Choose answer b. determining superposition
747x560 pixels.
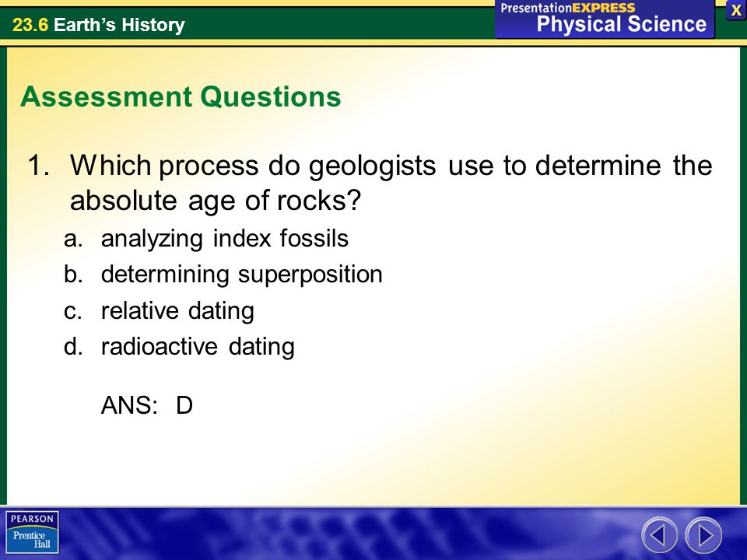click(223, 275)
